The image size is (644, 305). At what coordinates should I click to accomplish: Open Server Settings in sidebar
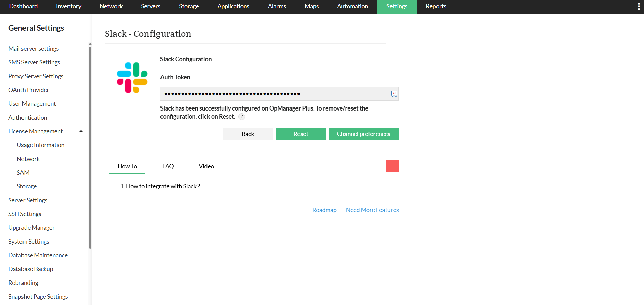pos(28,200)
